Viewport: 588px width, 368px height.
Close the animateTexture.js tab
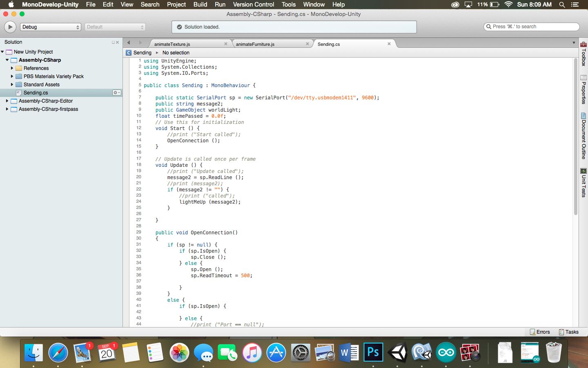(226, 44)
